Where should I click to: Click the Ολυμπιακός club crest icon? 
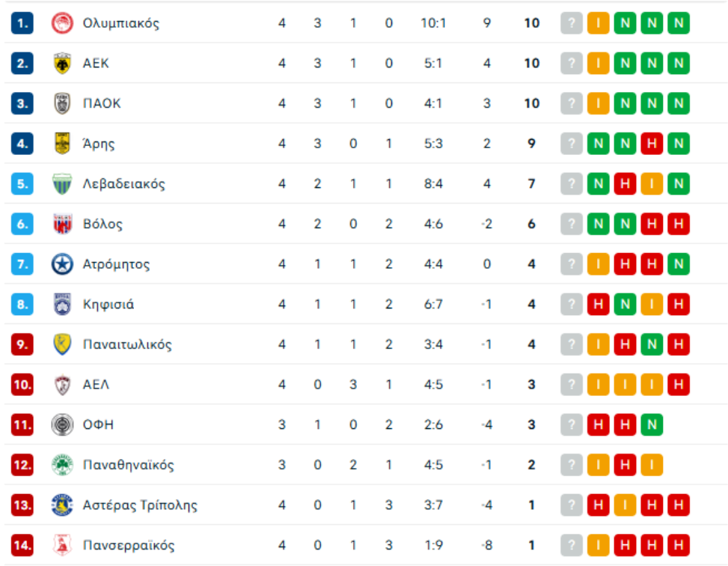[x=62, y=23]
